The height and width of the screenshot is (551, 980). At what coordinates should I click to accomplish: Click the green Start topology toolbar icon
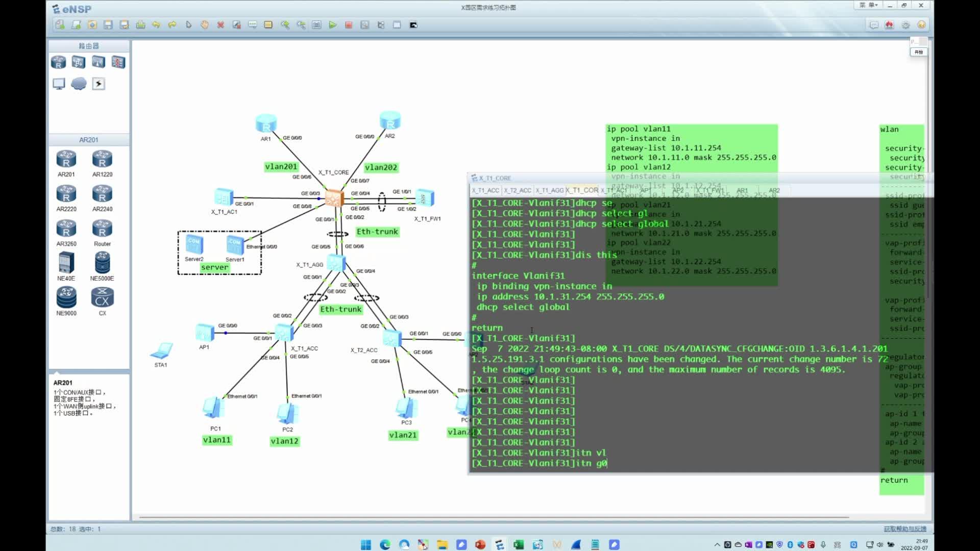pos(333,24)
